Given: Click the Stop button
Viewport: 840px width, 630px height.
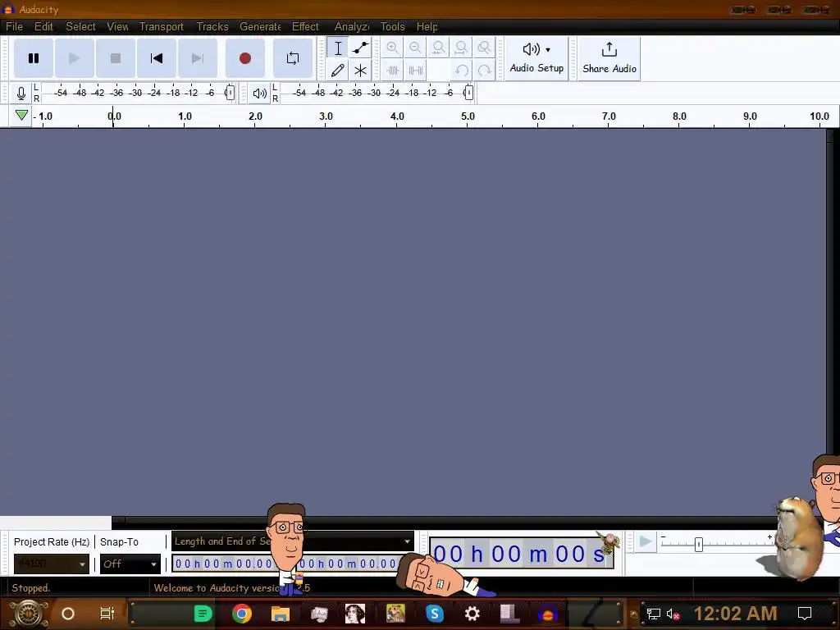Looking at the screenshot, I should click(x=115, y=58).
